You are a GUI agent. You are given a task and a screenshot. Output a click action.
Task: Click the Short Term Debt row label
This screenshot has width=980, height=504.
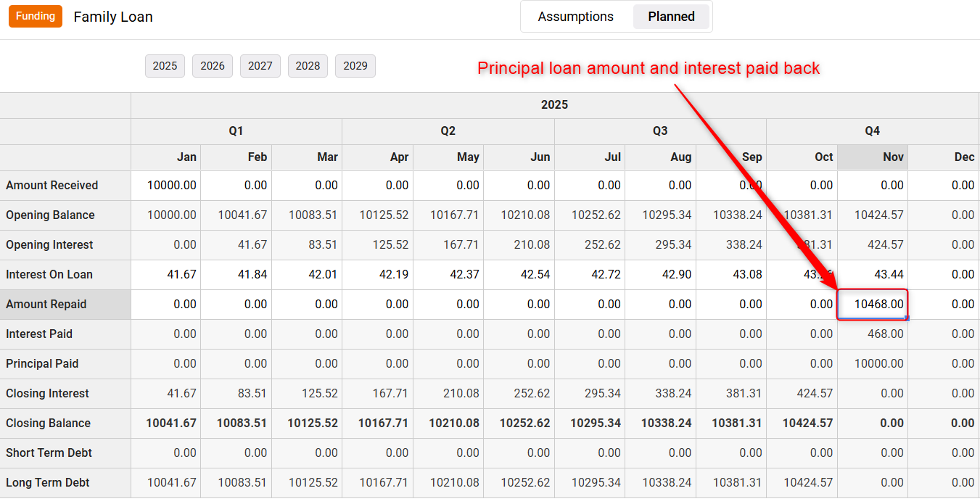point(65,453)
